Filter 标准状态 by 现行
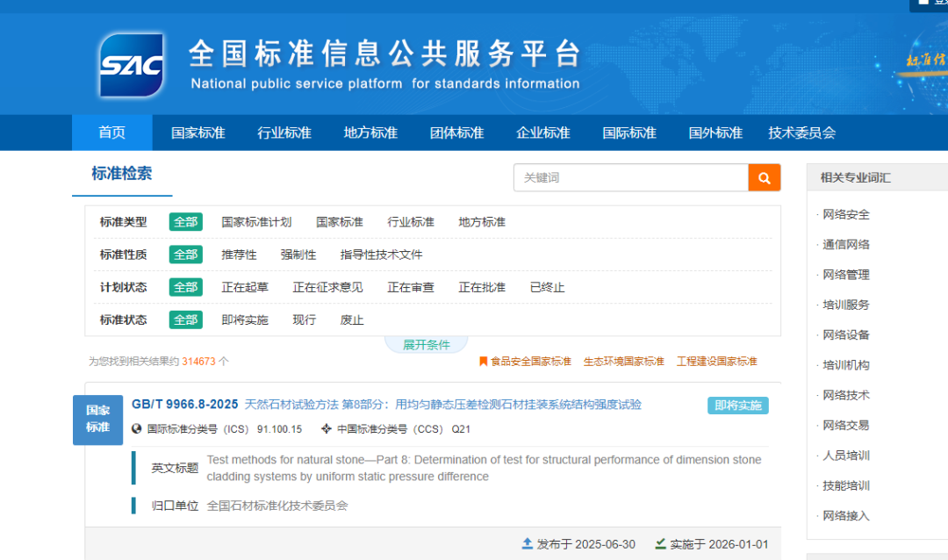This screenshot has height=560, width=948. (304, 319)
